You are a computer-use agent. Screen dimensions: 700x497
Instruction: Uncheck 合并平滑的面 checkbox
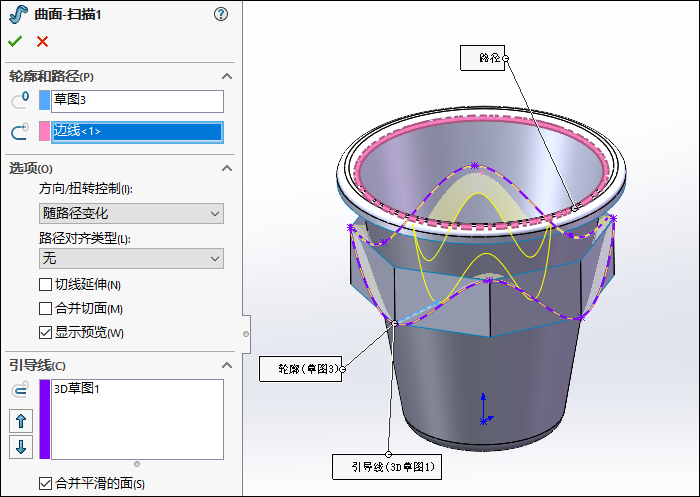pos(45,483)
